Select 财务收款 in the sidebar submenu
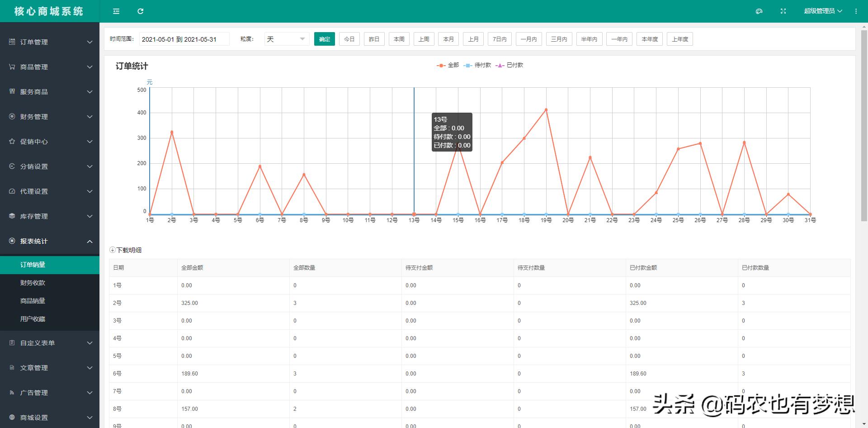868x428 pixels. click(33, 283)
